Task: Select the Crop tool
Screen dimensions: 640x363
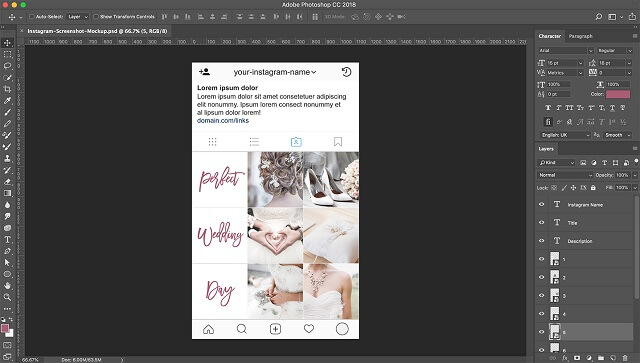Action: click(7, 89)
